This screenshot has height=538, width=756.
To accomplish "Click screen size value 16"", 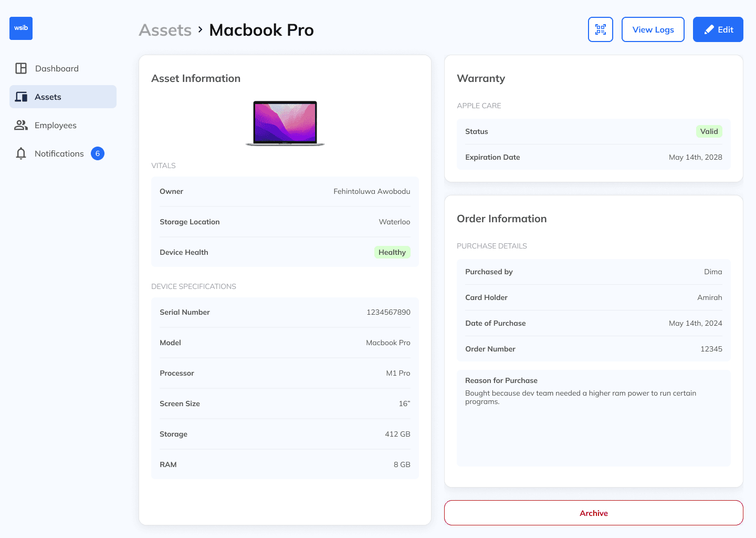I will [405, 403].
